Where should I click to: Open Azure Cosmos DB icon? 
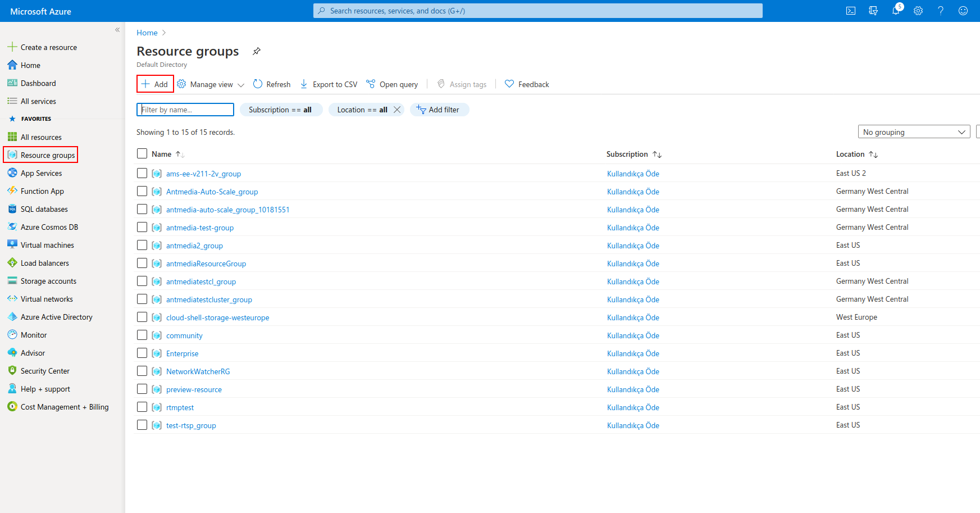[12, 227]
